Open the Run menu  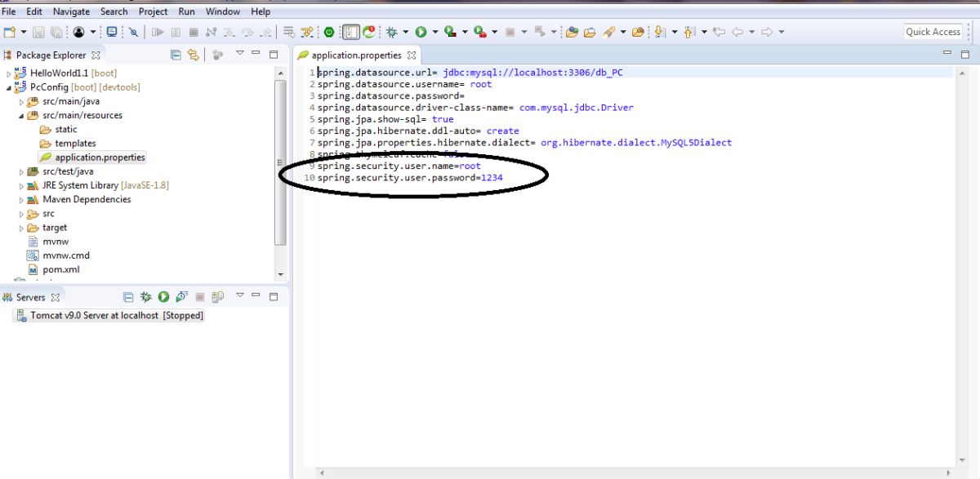pos(187,11)
